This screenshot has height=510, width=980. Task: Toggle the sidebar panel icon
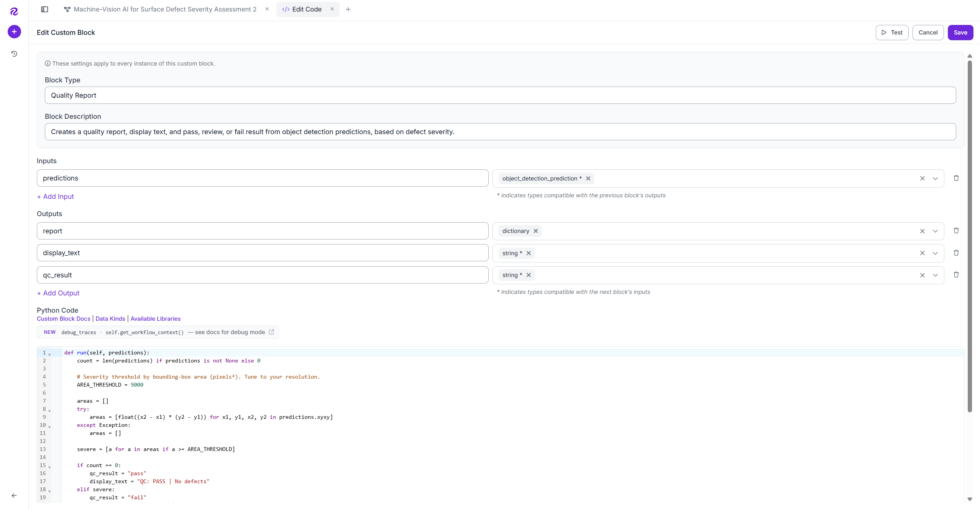click(x=44, y=9)
